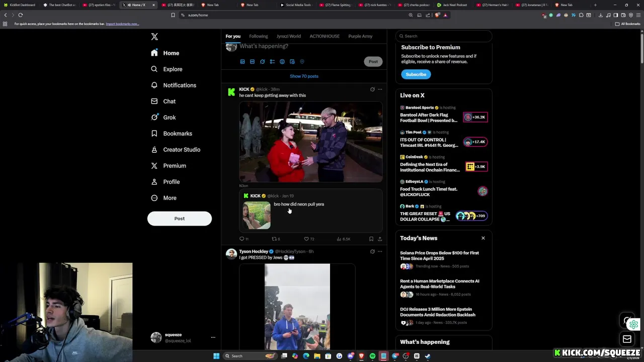Click Show 70 posts link

[304, 76]
